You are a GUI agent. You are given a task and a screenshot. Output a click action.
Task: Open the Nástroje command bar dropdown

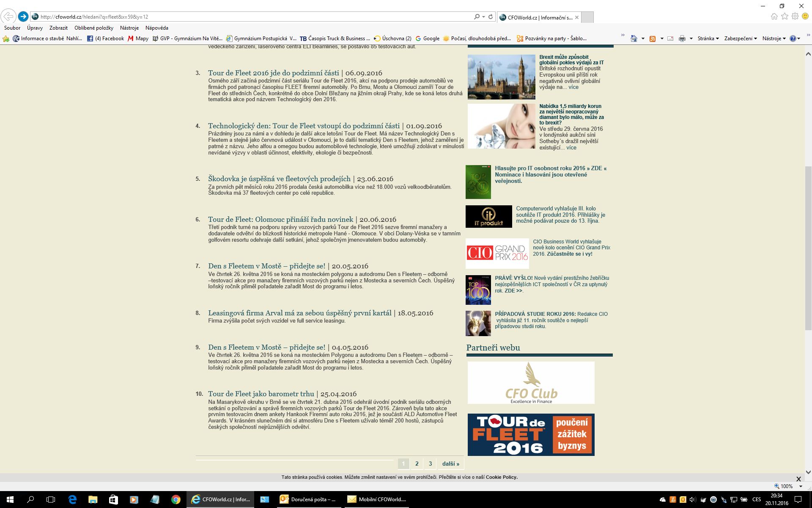click(774, 39)
